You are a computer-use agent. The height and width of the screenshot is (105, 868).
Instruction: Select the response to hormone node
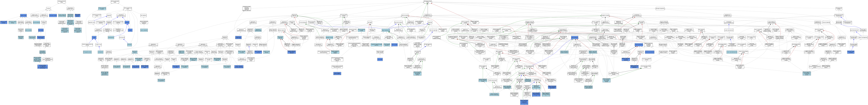152,52
